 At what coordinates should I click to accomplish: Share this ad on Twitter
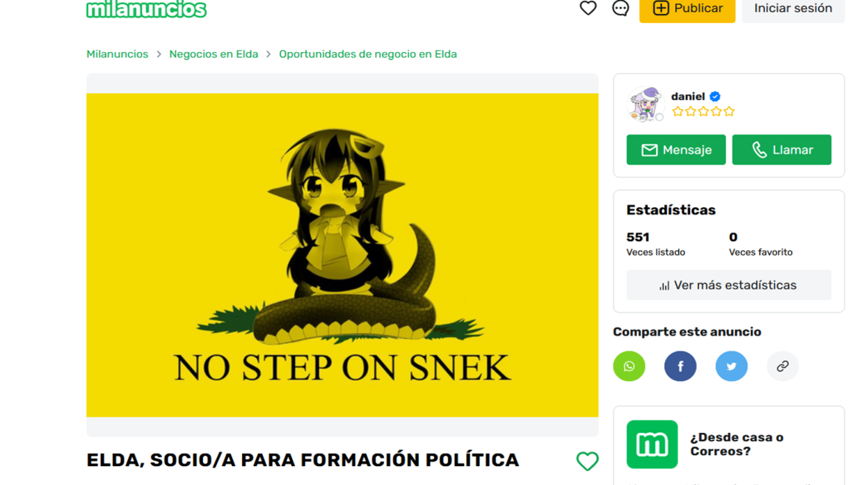(x=732, y=366)
